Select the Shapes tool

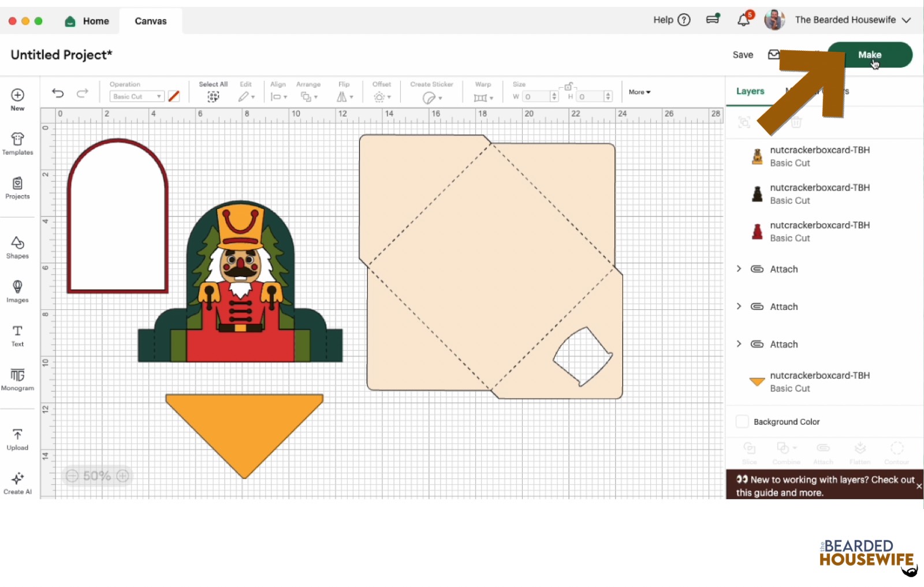[x=17, y=247]
